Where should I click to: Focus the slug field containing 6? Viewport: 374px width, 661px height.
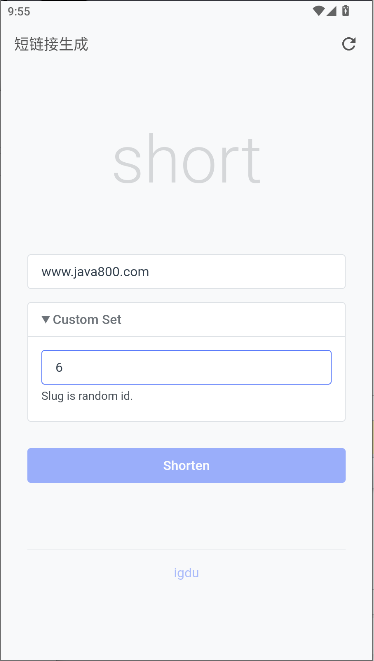click(x=186, y=367)
